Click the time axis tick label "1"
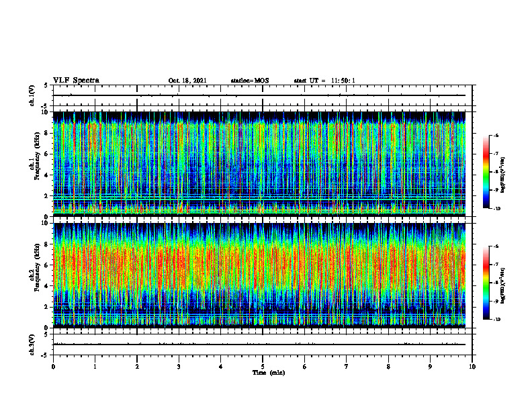The height and width of the screenshot is (411, 532). 95,367
